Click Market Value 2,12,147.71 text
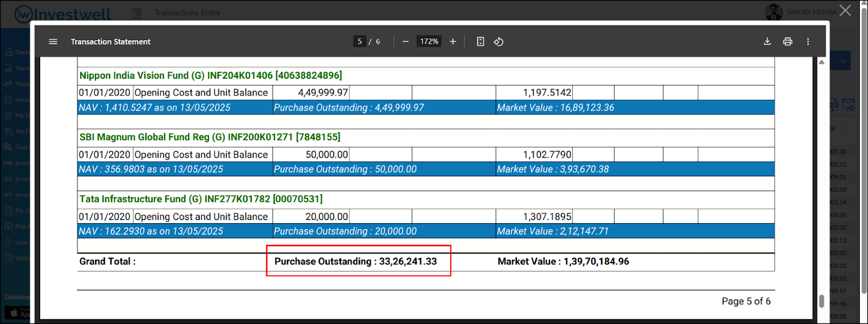The image size is (868, 324). tap(553, 231)
